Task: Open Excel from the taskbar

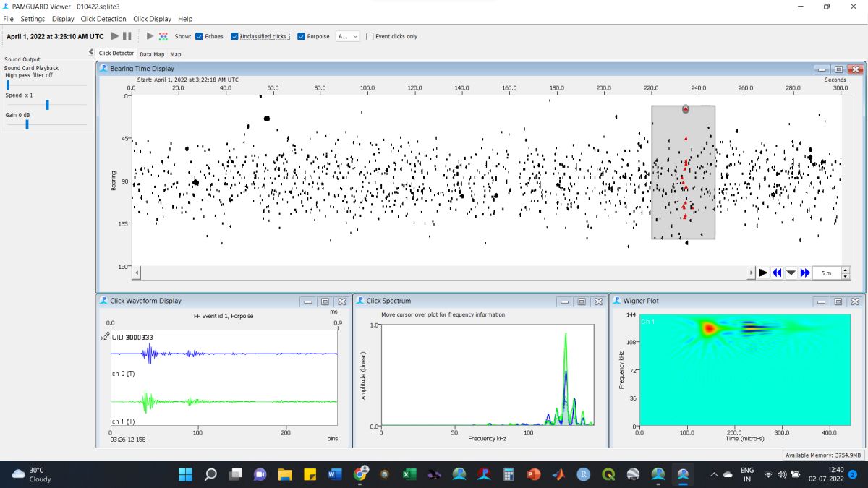Action: coord(409,474)
